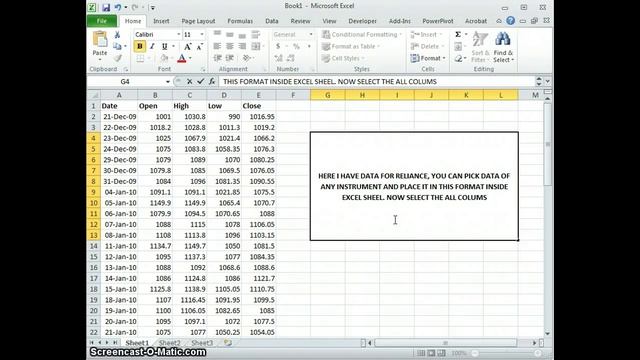Click the Align Text Right icon

tap(242, 47)
